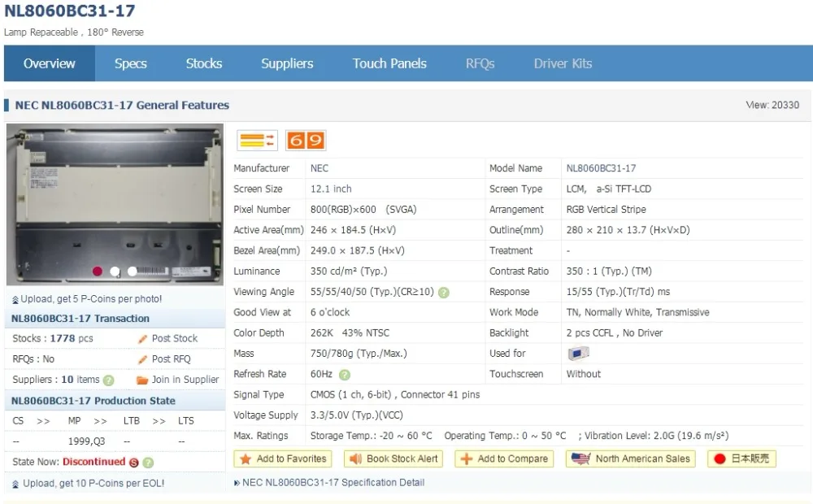Image resolution: width=813 pixels, height=504 pixels.
Task: Open the LCD panel product photo
Action: (x=115, y=204)
